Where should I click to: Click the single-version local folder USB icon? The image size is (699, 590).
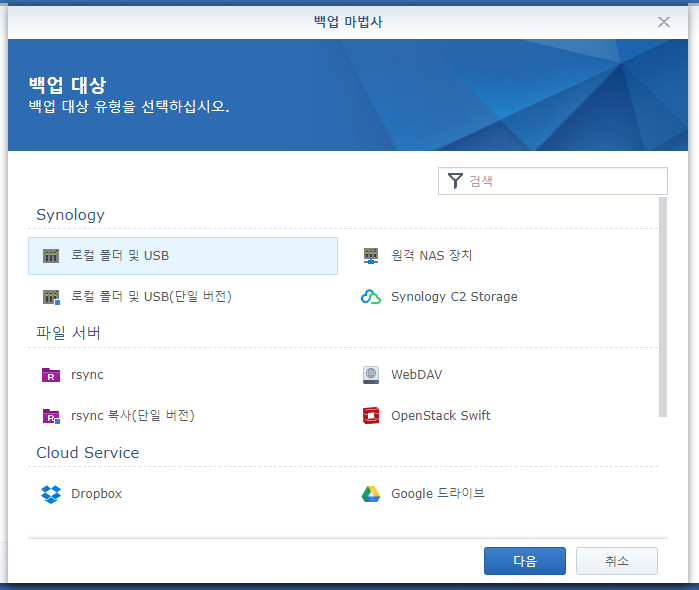point(51,297)
